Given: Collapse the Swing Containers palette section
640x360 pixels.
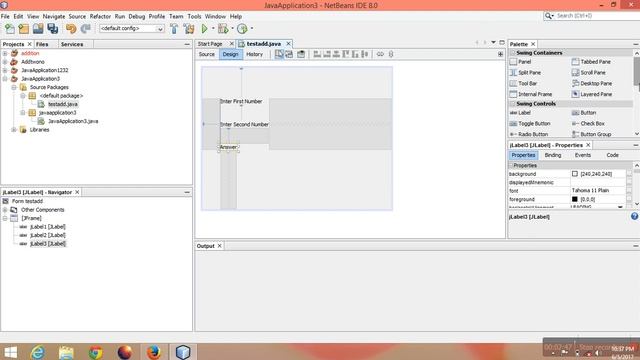Looking at the screenshot, I should [x=512, y=53].
